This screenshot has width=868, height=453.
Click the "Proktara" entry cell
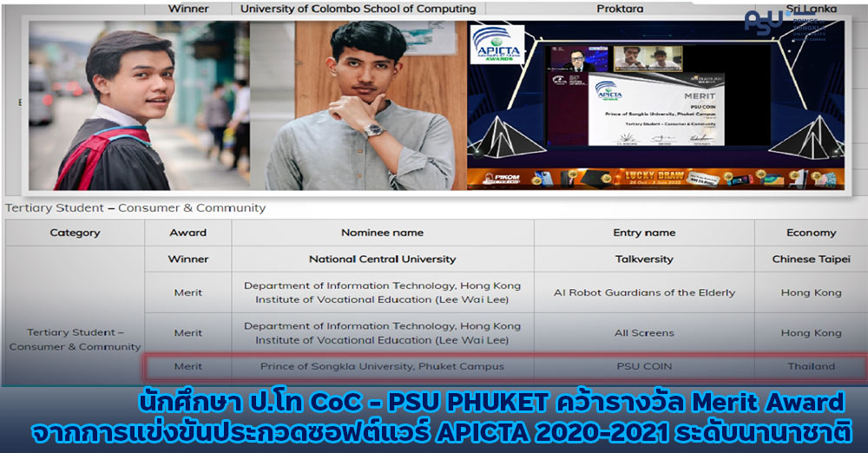(x=620, y=9)
